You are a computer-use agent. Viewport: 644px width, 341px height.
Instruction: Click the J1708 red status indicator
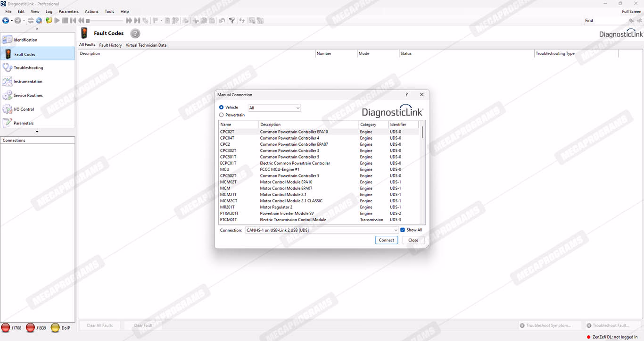click(x=6, y=328)
